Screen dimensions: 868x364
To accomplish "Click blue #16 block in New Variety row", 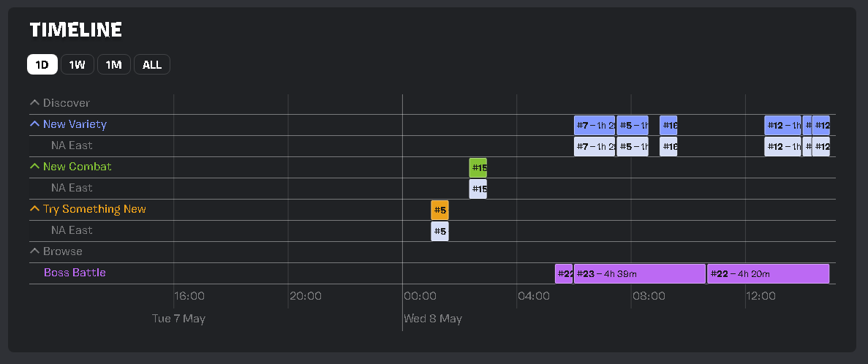I will 668,126.
